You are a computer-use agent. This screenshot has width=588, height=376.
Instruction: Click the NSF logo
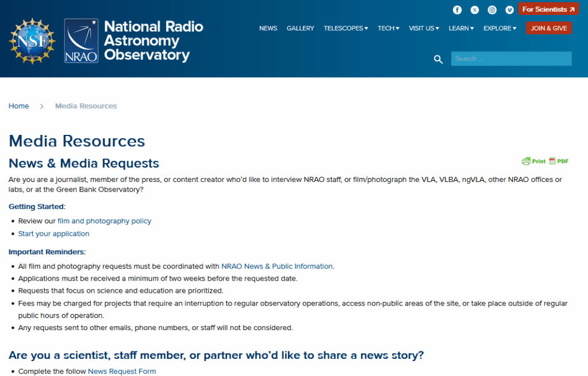[32, 40]
